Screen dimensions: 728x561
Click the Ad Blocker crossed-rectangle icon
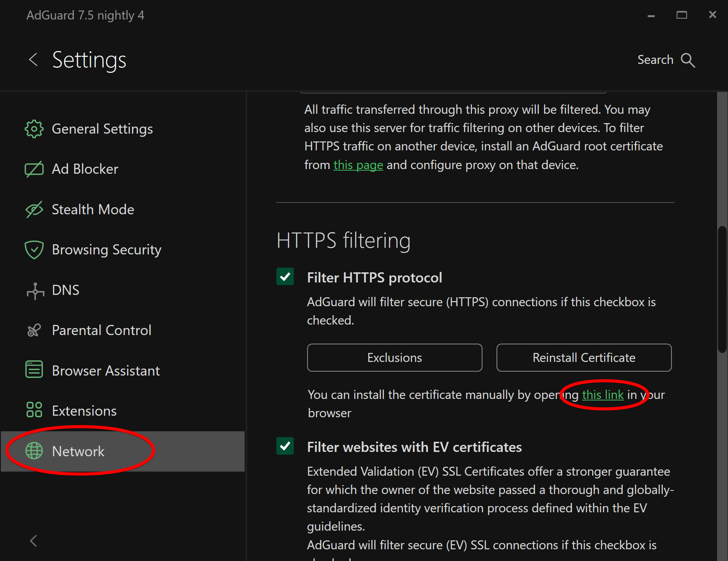(34, 169)
